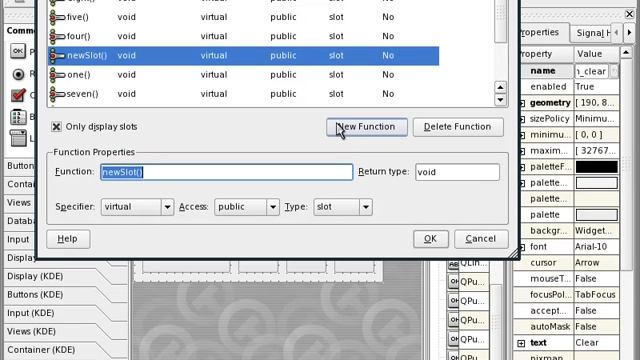Click the slot icon beside one()
This screenshot has width=640, height=360.
coord(57,75)
